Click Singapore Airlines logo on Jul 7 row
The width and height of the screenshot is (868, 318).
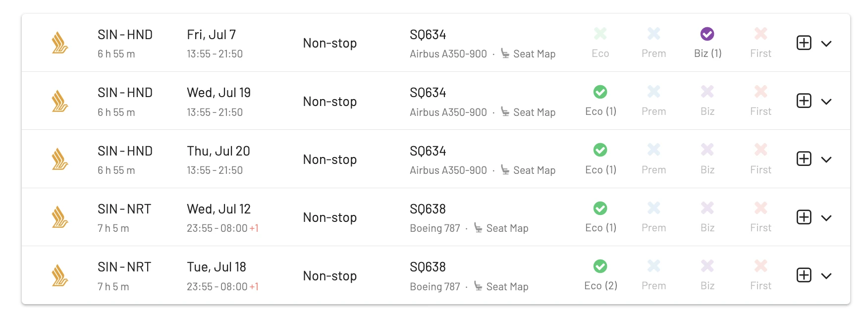(x=60, y=43)
